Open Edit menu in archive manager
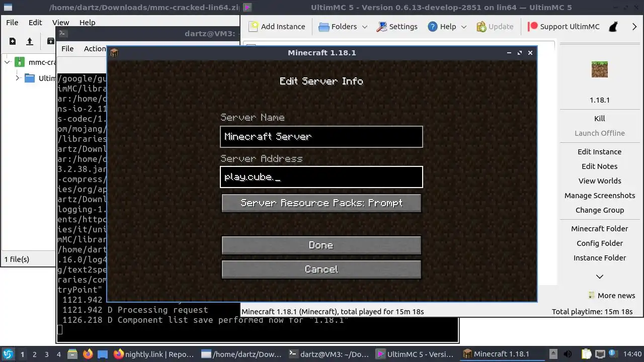The height and width of the screenshot is (362, 644). click(x=35, y=23)
